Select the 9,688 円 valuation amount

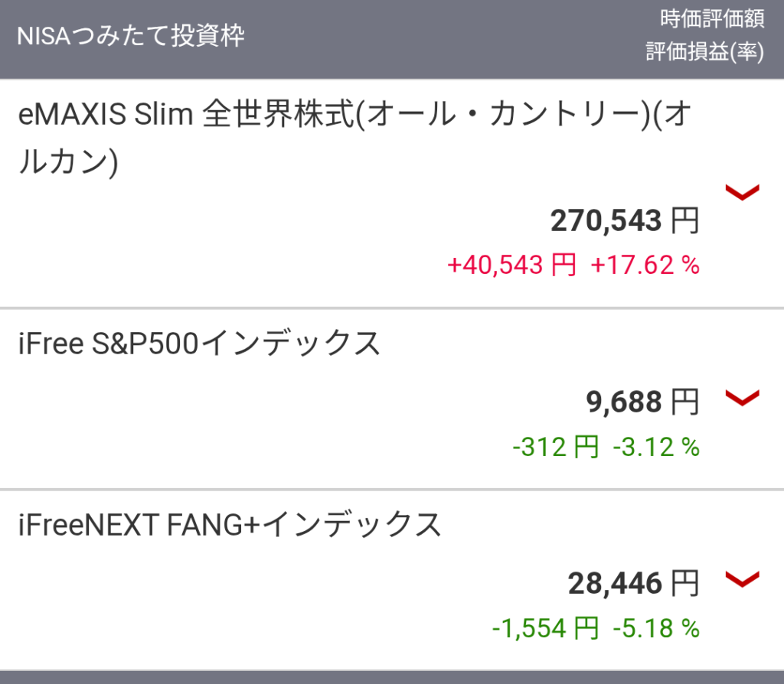click(x=641, y=402)
